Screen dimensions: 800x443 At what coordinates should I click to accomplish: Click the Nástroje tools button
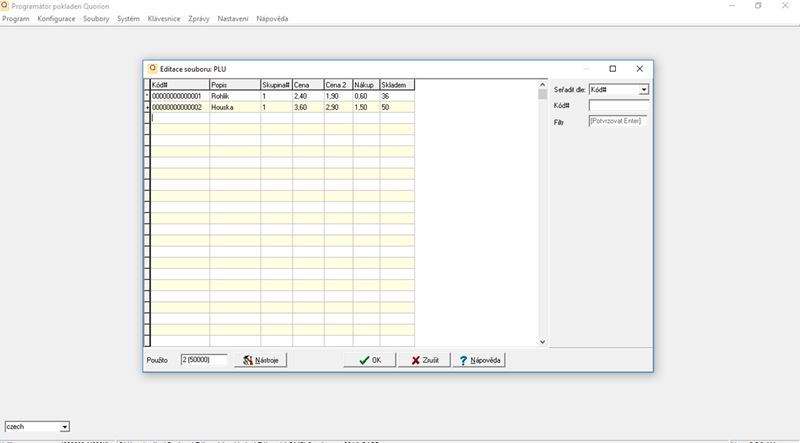click(261, 360)
